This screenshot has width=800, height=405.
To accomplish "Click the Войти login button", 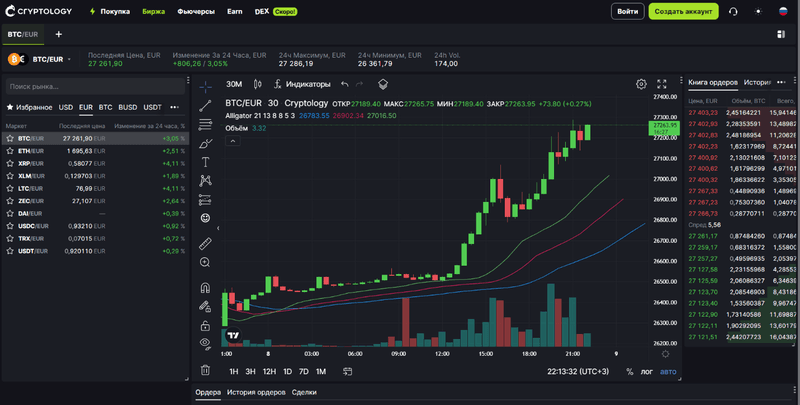I will (x=628, y=11).
